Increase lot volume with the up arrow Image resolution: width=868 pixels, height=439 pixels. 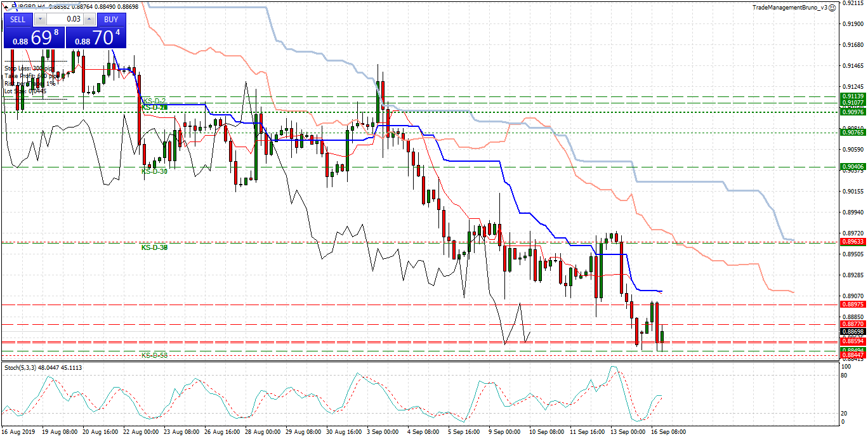coord(89,20)
